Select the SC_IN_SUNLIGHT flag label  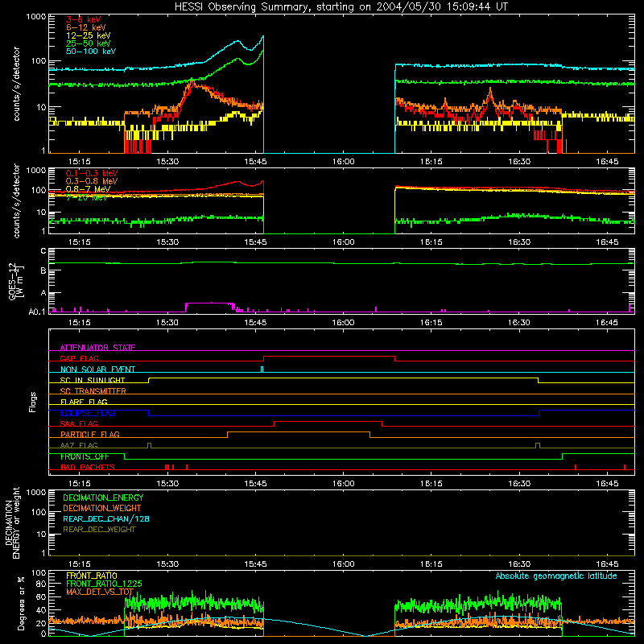(x=93, y=380)
